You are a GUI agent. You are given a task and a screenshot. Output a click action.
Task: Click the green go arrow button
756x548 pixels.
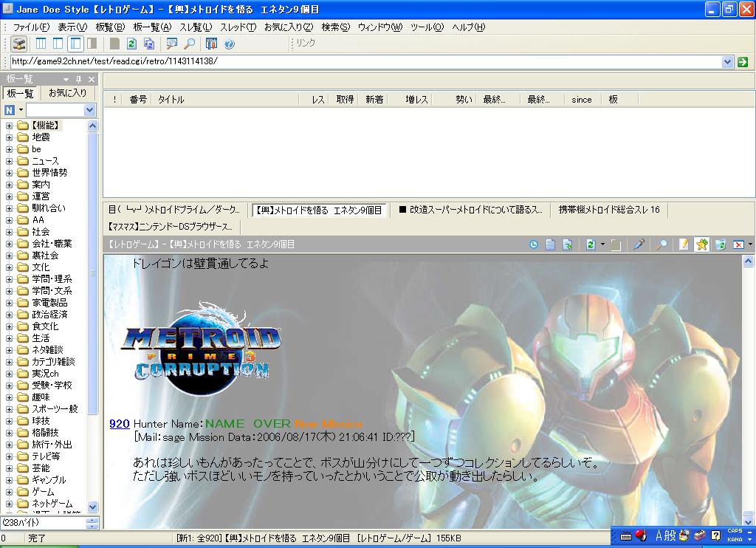[743, 62]
